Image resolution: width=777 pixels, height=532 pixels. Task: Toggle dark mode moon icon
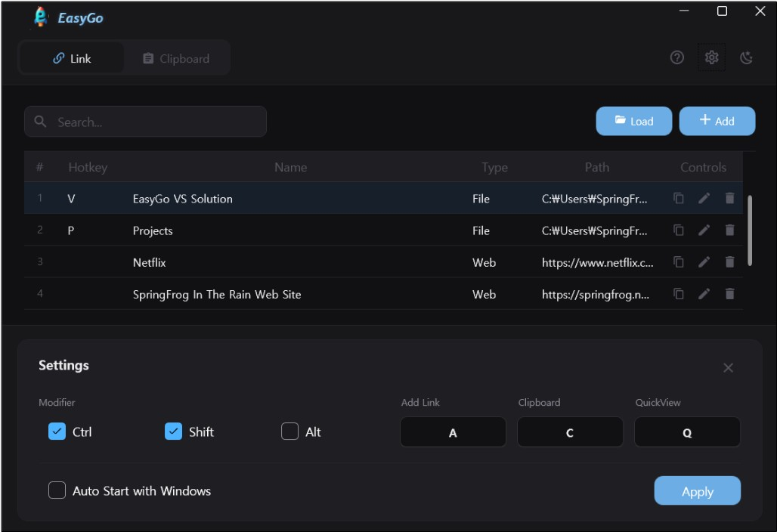coord(746,57)
